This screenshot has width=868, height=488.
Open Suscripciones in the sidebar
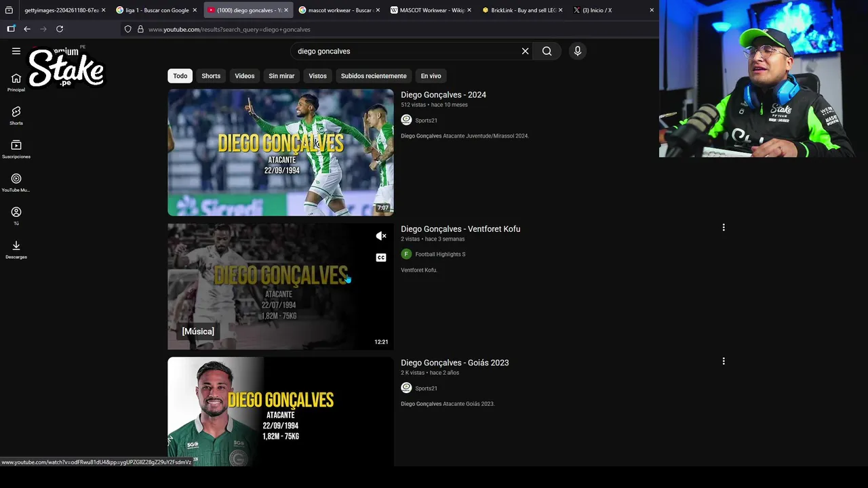tap(16, 149)
